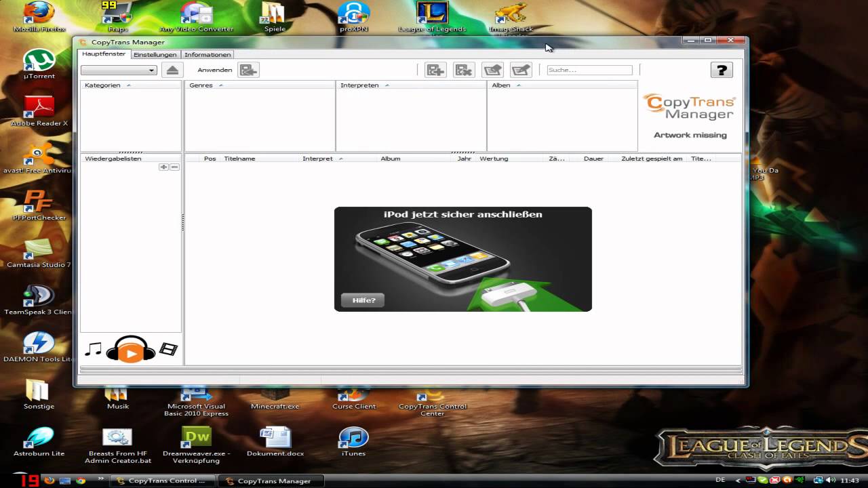Open the PFPortChecker desktop icon
This screenshot has height=488, width=868.
click(x=39, y=205)
